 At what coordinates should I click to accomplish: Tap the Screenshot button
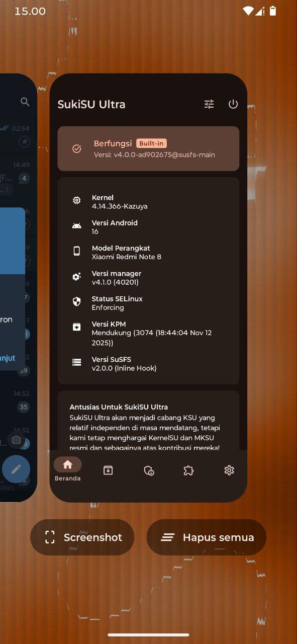point(82,537)
